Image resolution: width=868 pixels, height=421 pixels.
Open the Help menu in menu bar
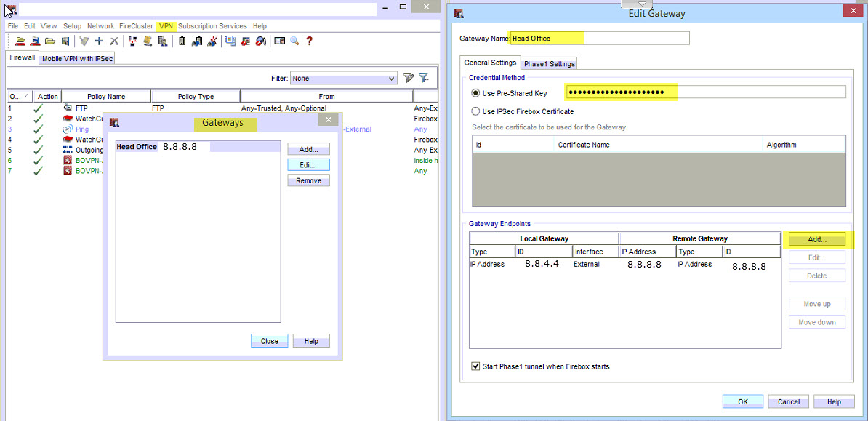(260, 26)
